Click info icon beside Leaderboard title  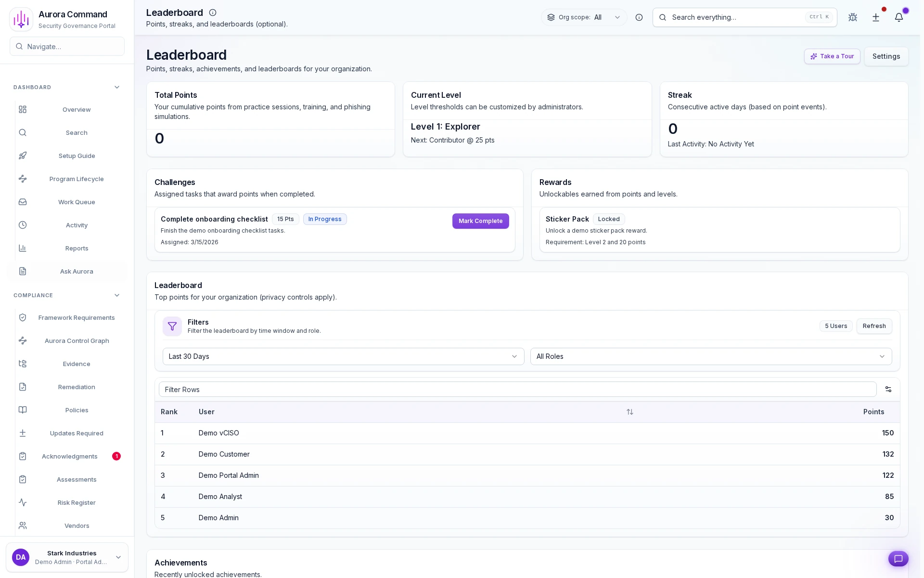click(213, 13)
